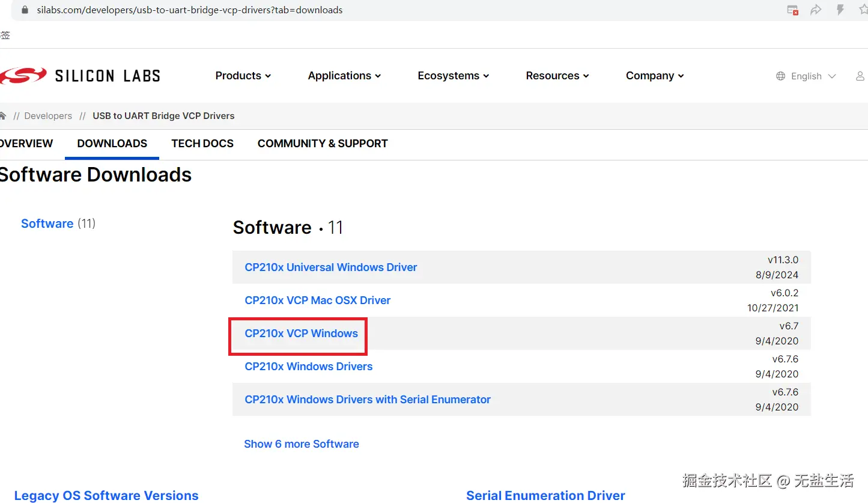
Task: Click the blocked pop-up icon in address bar
Action: click(793, 10)
